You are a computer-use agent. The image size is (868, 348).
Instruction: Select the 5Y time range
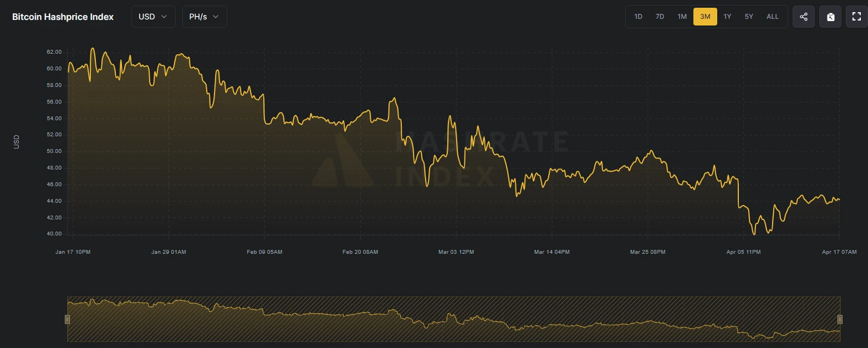coord(749,17)
